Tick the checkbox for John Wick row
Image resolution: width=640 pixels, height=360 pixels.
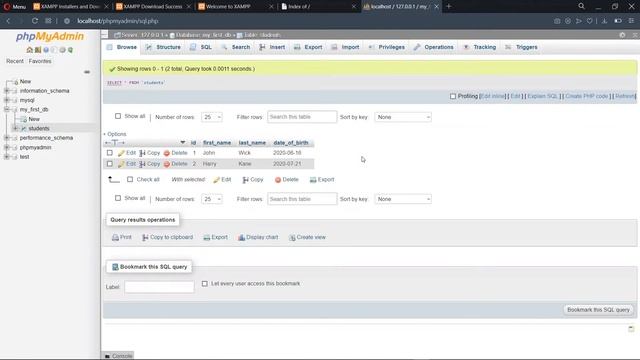click(109, 153)
